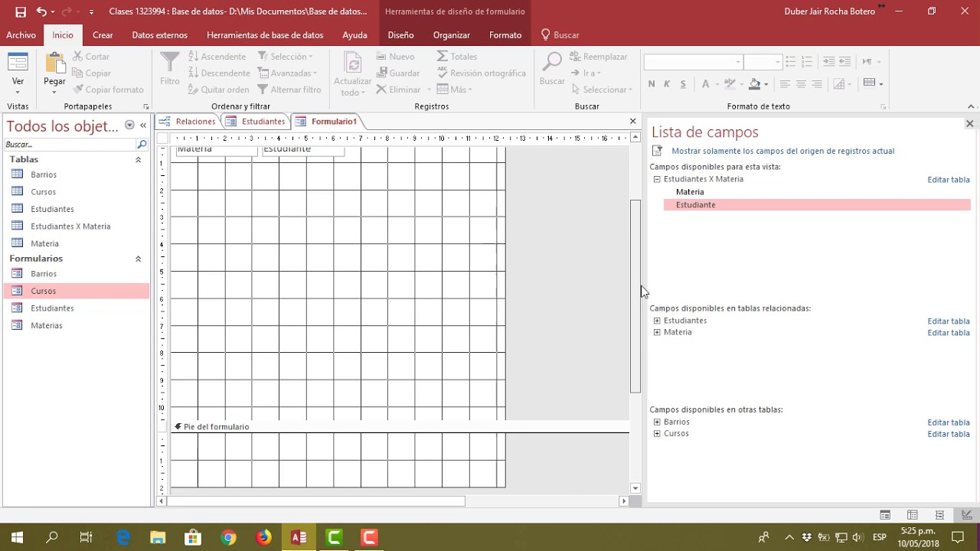
Task: Expand the Cursos table in the field list
Action: point(657,433)
